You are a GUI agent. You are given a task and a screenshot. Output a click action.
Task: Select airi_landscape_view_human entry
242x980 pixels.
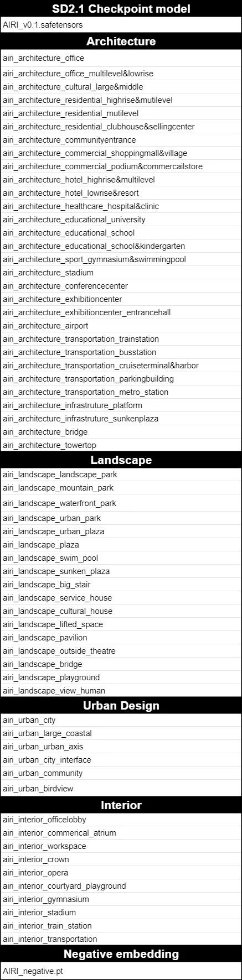[x=121, y=691]
